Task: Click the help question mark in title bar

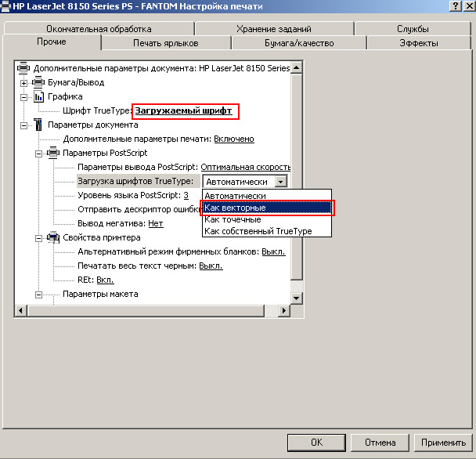Action: 456,6
